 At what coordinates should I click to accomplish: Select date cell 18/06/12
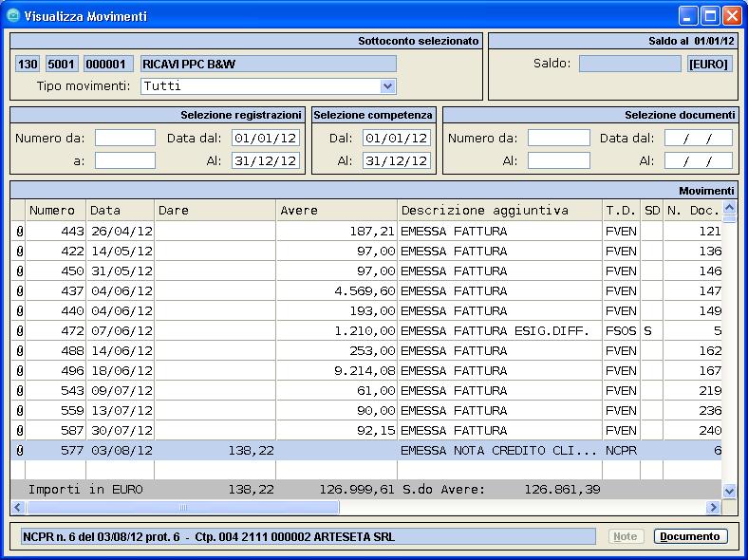(x=121, y=371)
